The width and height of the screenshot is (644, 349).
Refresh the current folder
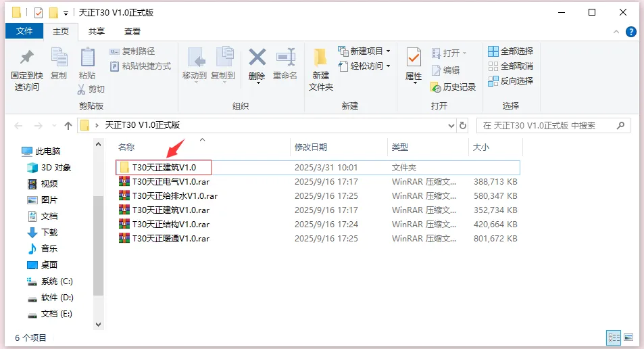click(463, 126)
